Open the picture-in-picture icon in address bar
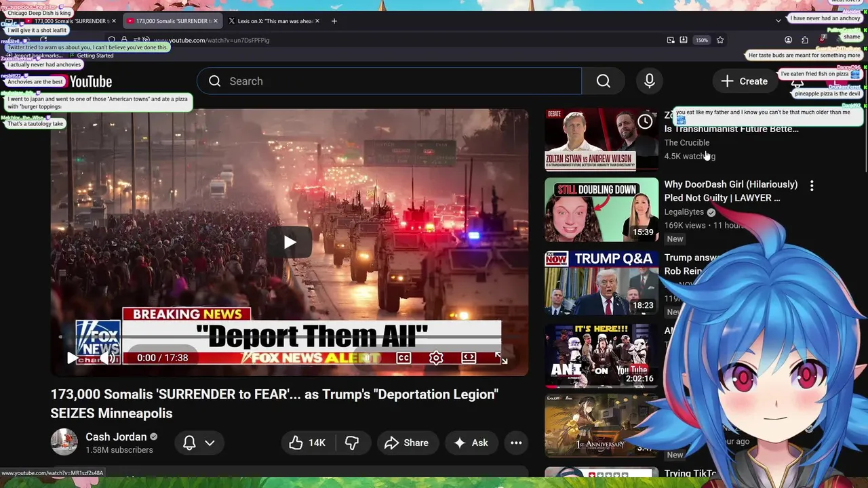The height and width of the screenshot is (488, 868). point(671,40)
